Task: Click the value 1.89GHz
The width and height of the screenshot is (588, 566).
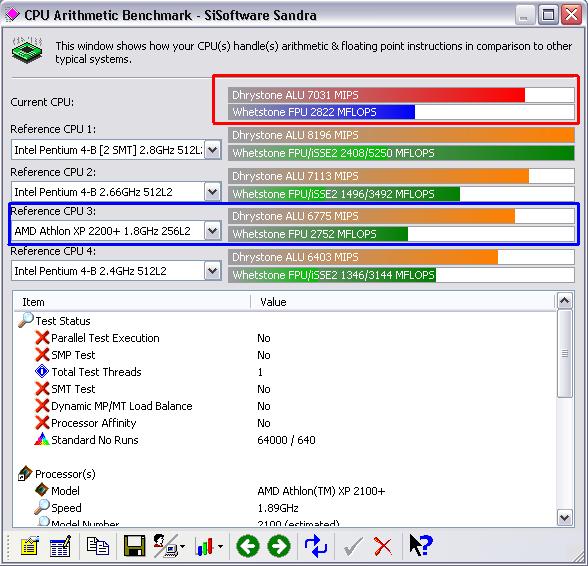Action: tap(278, 508)
